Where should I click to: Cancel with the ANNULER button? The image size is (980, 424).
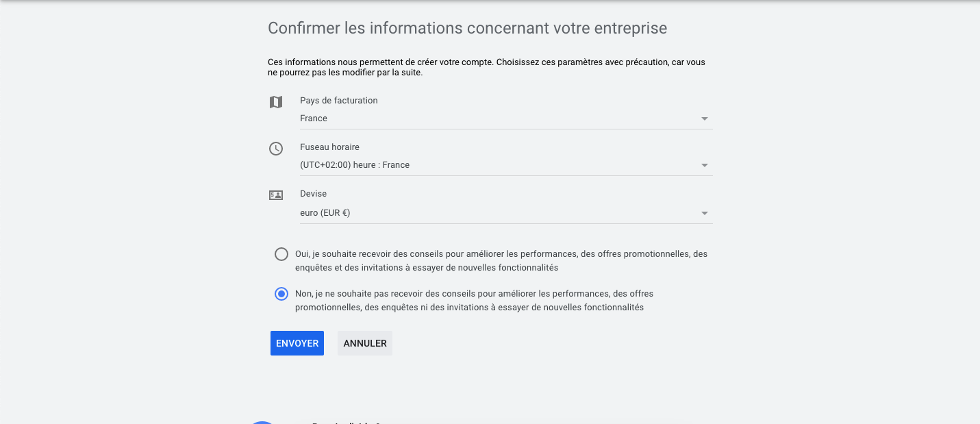click(x=365, y=343)
